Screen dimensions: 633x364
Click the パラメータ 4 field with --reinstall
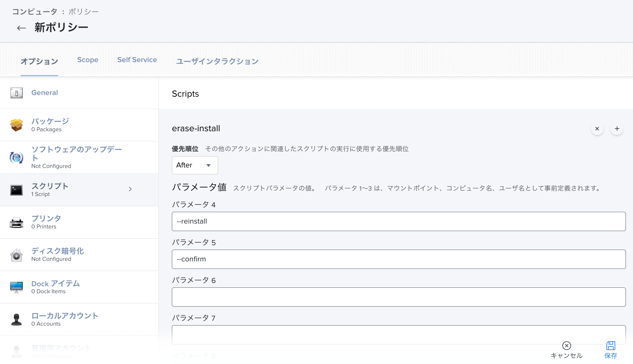click(399, 221)
